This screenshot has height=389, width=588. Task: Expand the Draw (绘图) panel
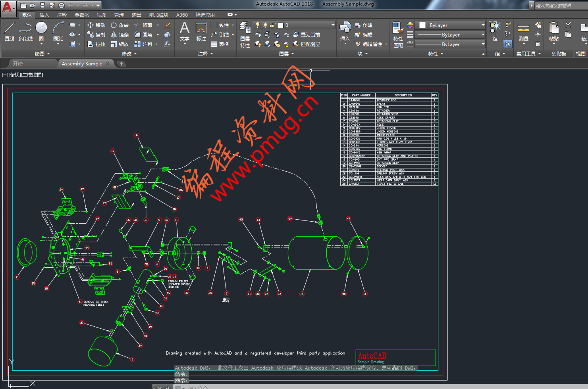(42, 54)
